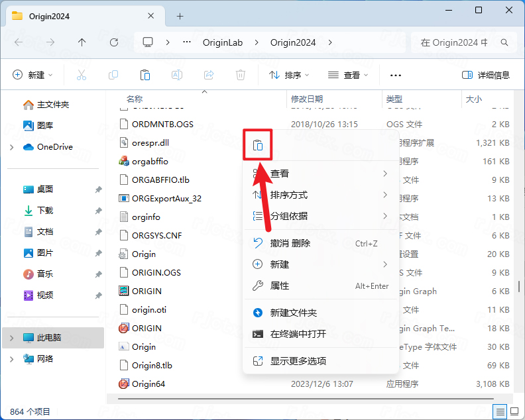Expand the OneDrive tree node
This screenshot has width=525, height=420.
12,147
